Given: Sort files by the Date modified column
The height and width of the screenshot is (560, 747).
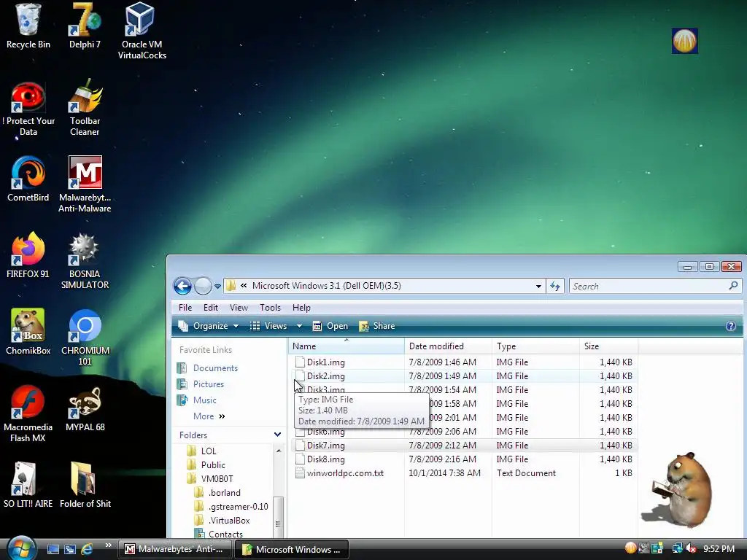Looking at the screenshot, I should click(448, 346).
